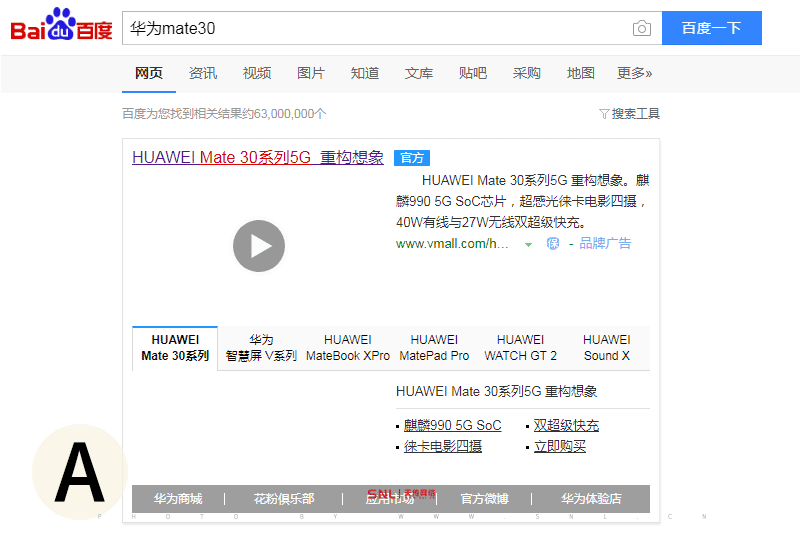Image resolution: width=800 pixels, height=533 pixels.
Task: Select the HUAWEI WATCH GT 2 tab
Action: 520,348
